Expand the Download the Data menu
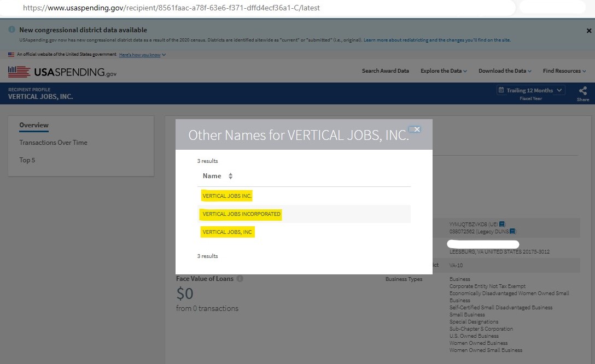Image resolution: width=595 pixels, height=364 pixels. click(x=505, y=71)
